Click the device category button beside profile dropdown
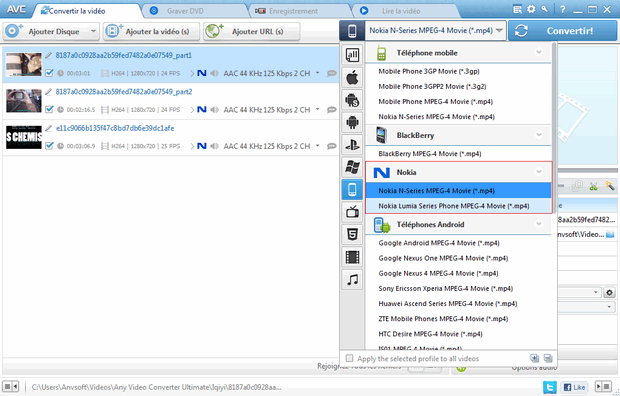Image resolution: width=620 pixels, height=396 pixels. pos(352,30)
